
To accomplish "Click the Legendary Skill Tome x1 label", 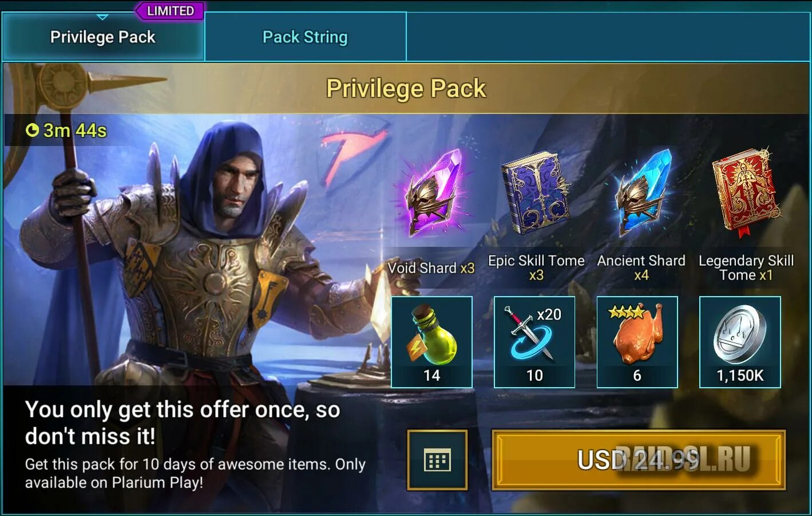I will (746, 268).
